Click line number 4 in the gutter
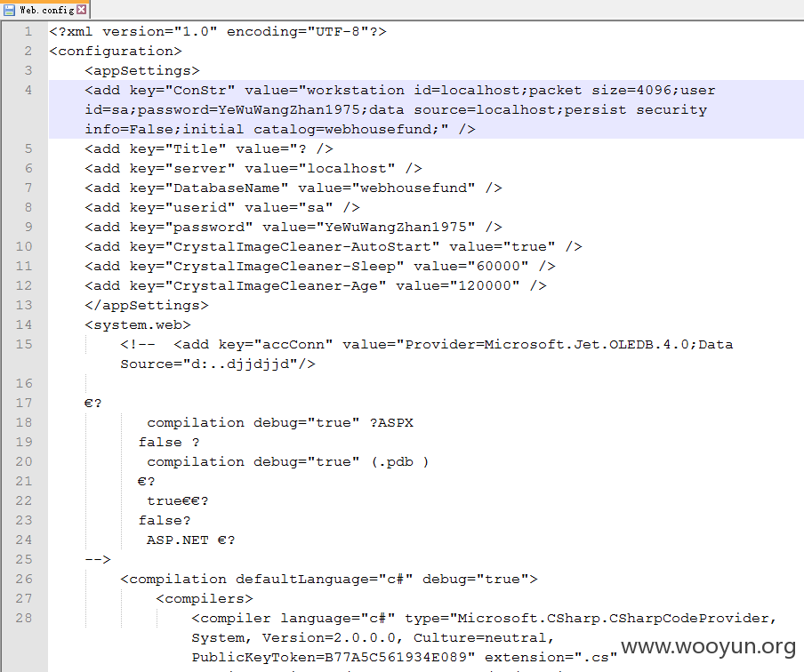804x672 pixels. click(28, 90)
